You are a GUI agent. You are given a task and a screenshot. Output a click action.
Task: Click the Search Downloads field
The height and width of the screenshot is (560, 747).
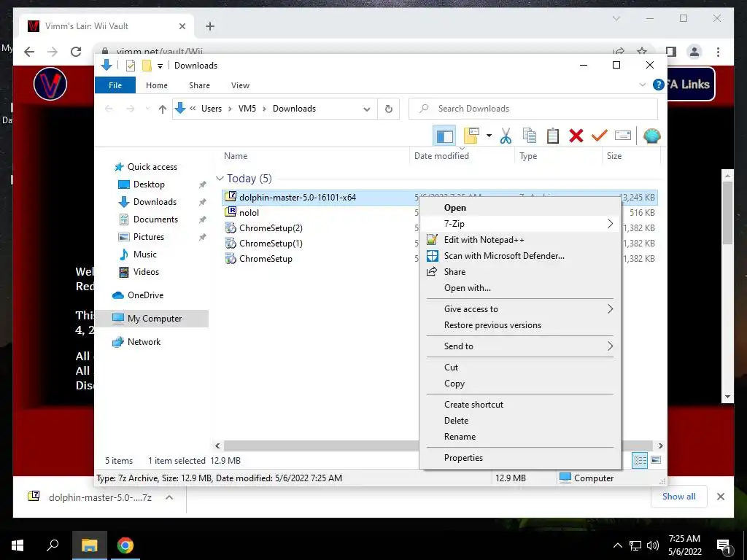click(x=533, y=109)
